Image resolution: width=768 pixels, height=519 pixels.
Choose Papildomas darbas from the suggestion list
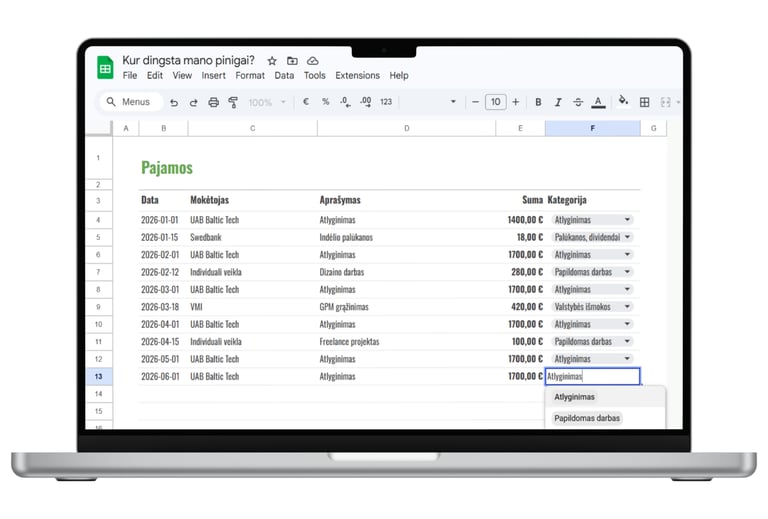605,418
